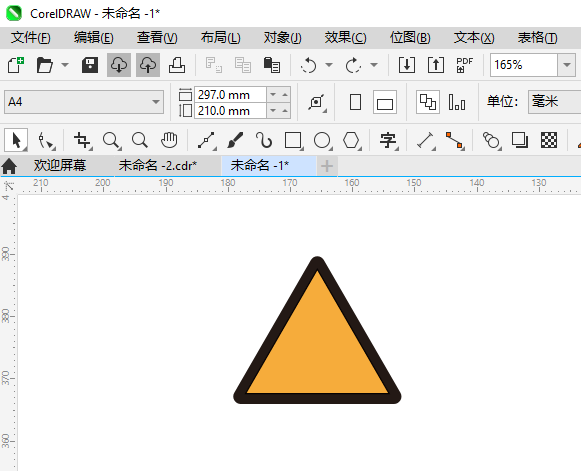The image size is (581, 471).
Task: Add a new document tab with plus
Action: (x=327, y=166)
